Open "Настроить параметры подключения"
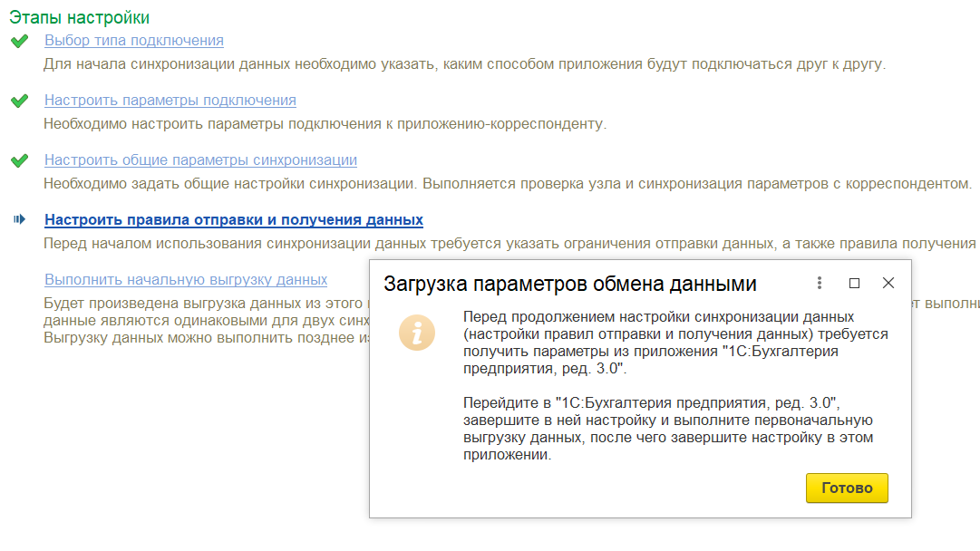The width and height of the screenshot is (980, 551). 169,100
